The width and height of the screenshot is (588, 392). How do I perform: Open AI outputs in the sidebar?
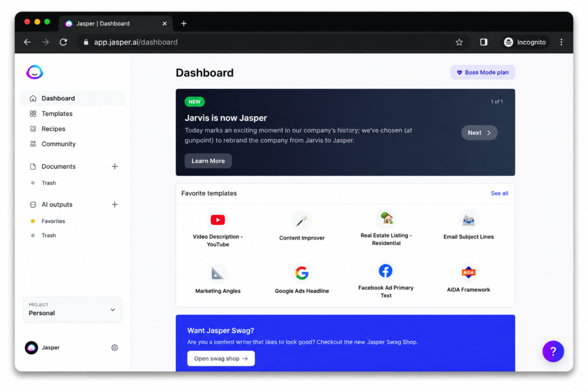coord(57,205)
